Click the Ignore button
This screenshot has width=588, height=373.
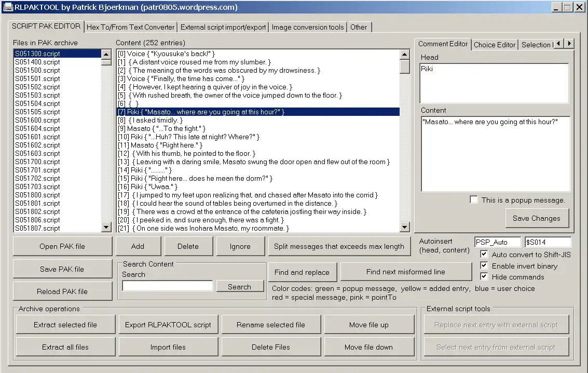(x=240, y=246)
